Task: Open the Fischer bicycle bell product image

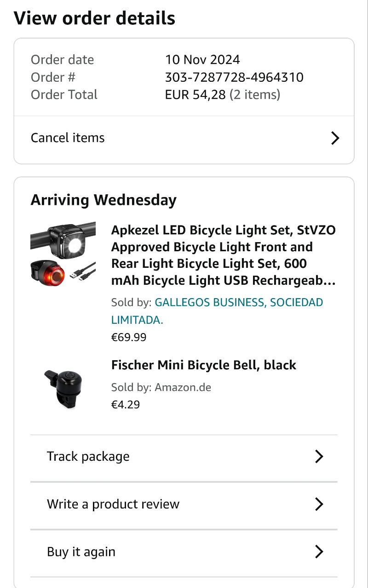Action: (x=63, y=382)
